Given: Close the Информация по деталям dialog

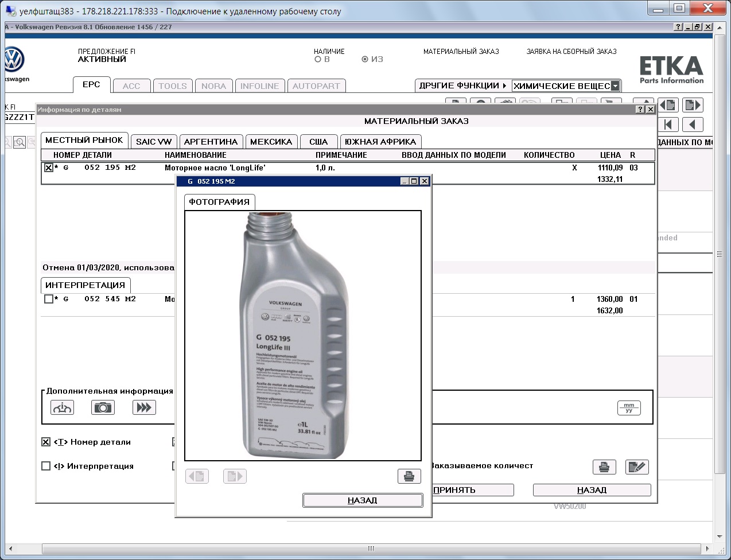Looking at the screenshot, I should 650,109.
